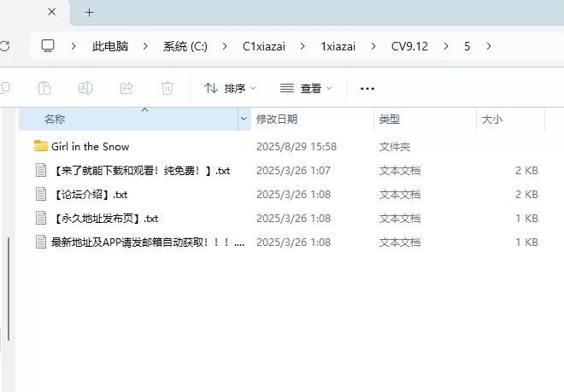
Task: Open the 排序 sort menu
Action: (x=230, y=88)
